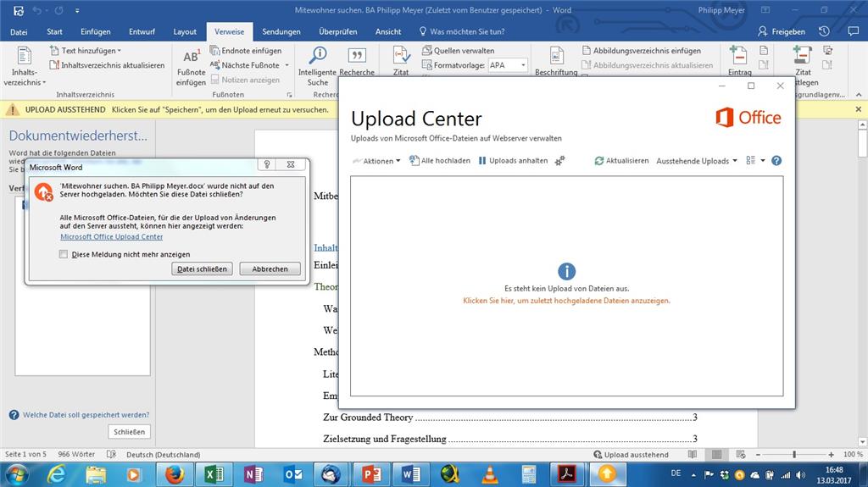Open the Nächste Fußnote dropdown arrow
Image resolution: width=868 pixels, height=487 pixels.
[287, 65]
